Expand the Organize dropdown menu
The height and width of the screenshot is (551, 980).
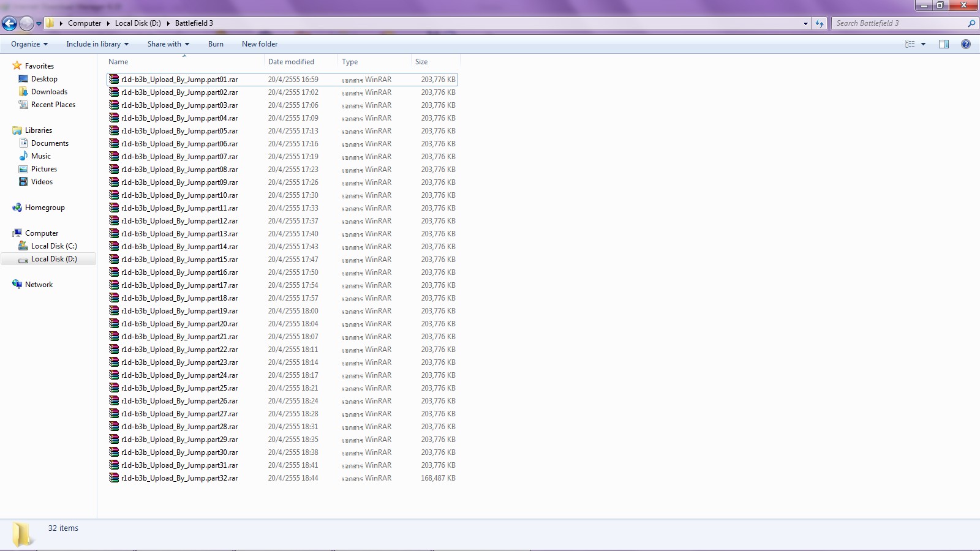[29, 44]
